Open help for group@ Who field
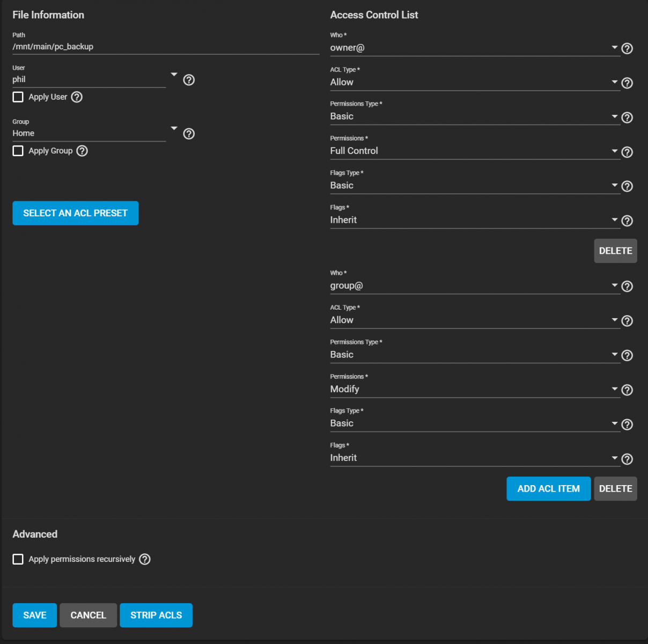 pos(627,287)
